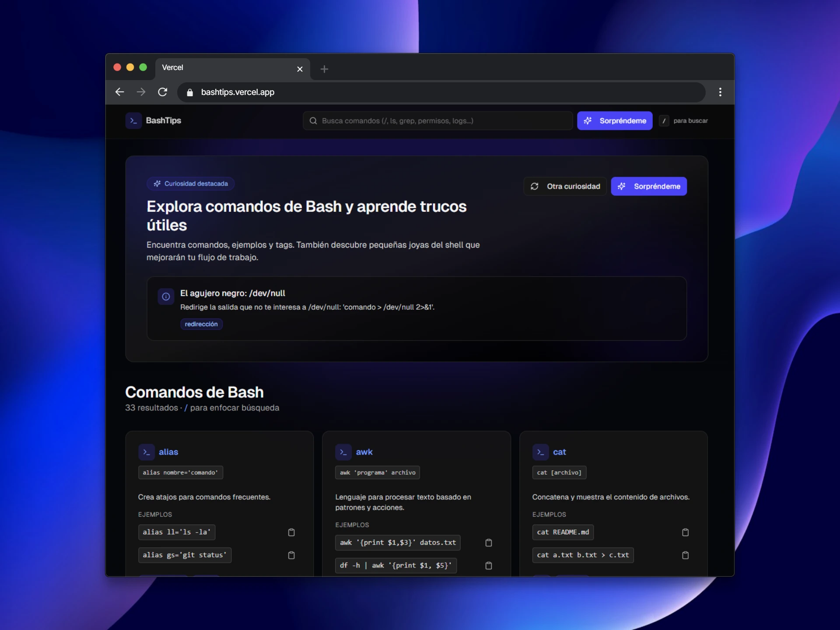Click the padlock icon in the address bar

(189, 92)
